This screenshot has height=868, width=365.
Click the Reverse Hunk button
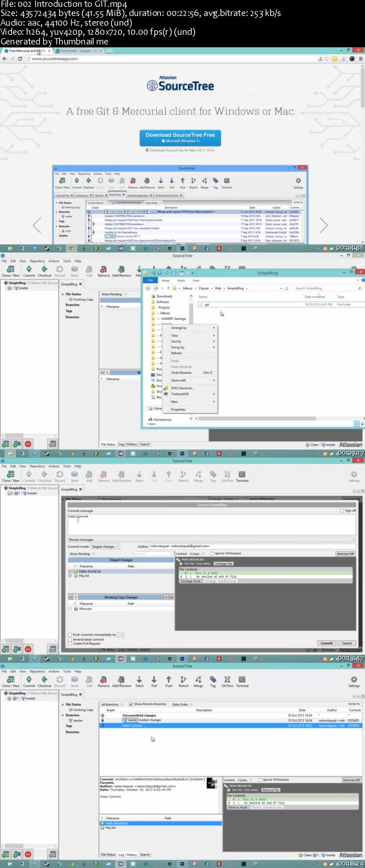click(x=237, y=807)
